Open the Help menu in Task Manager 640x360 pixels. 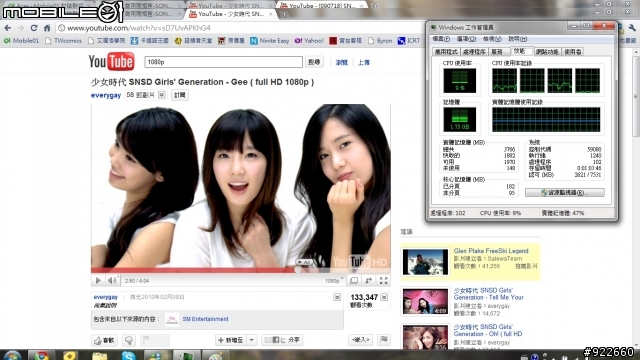tap(518, 39)
